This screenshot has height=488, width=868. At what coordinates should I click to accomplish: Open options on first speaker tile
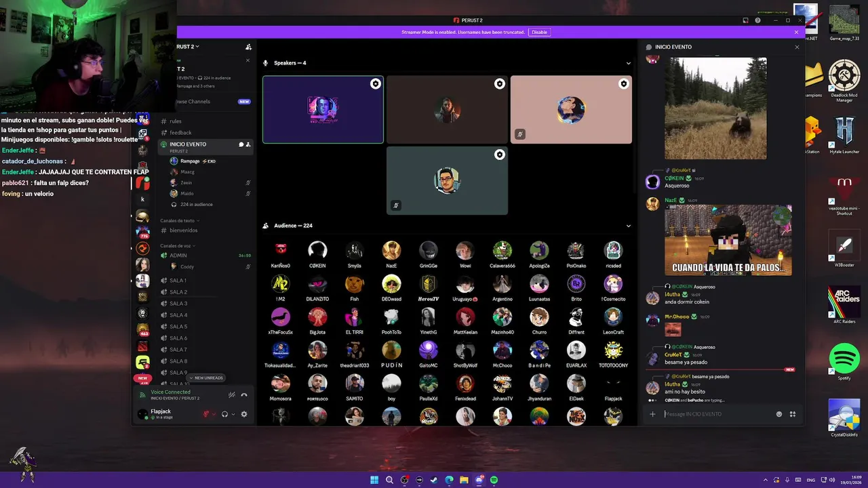pos(375,83)
